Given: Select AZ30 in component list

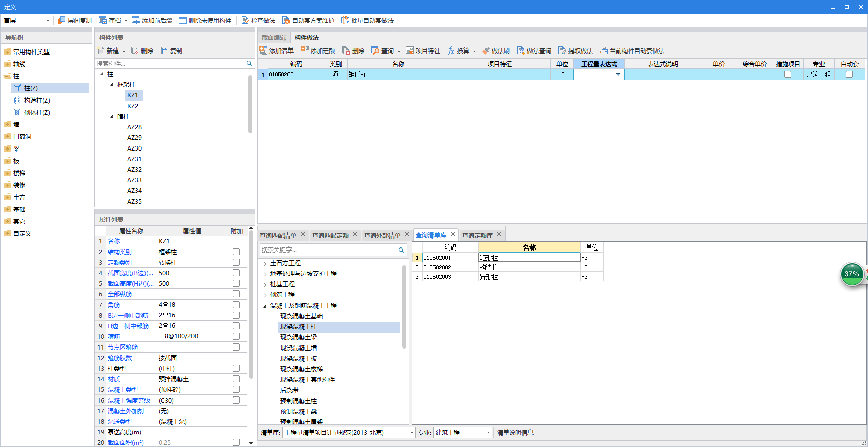Looking at the screenshot, I should 134,148.
